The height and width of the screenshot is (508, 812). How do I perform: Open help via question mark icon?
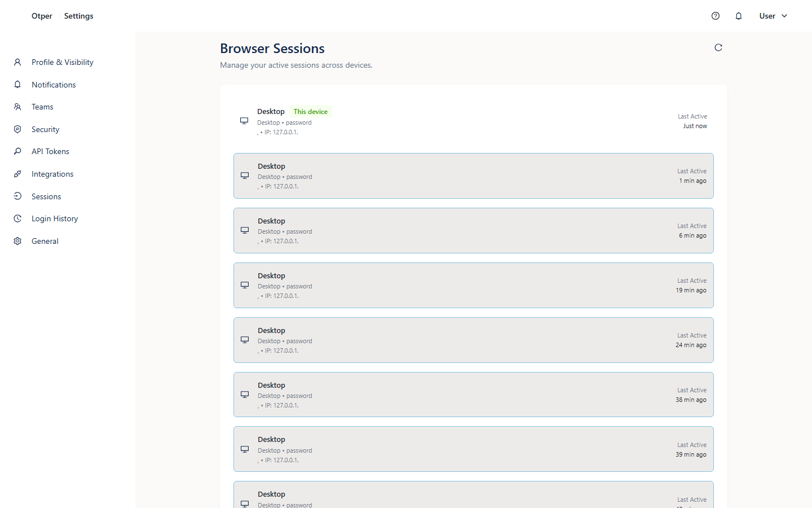pyautogui.click(x=716, y=16)
